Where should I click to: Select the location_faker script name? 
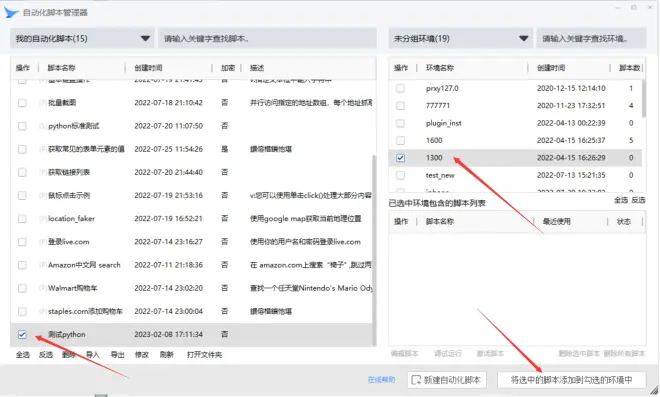pos(72,218)
